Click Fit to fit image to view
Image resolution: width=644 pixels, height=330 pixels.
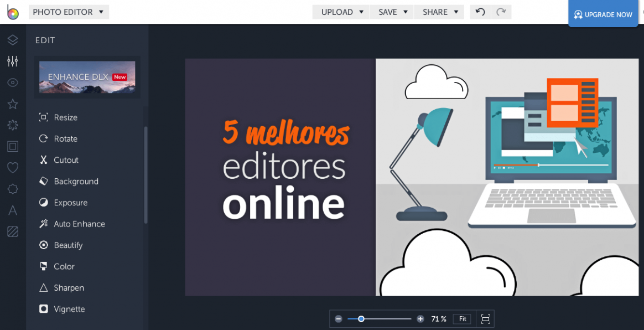click(x=461, y=318)
